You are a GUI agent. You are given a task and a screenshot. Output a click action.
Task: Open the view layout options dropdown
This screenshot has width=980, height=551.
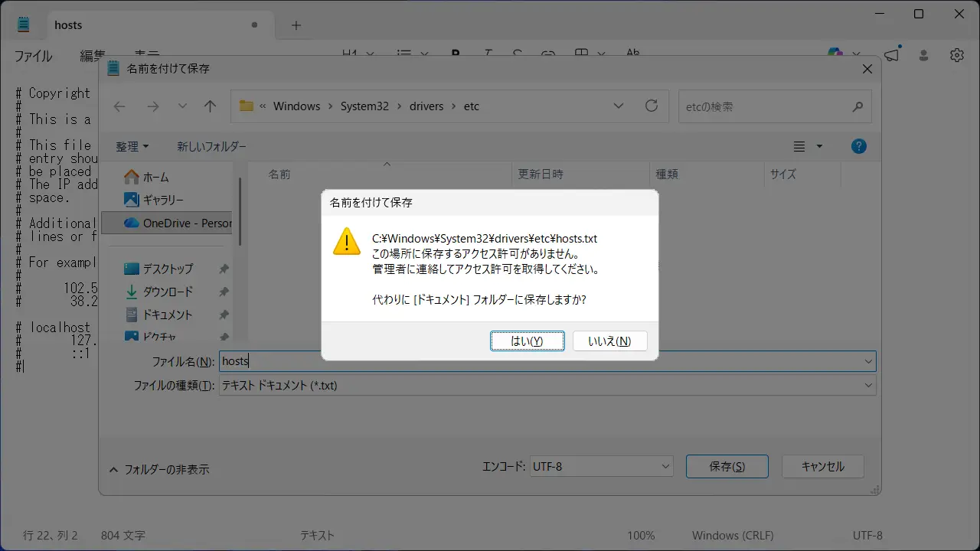[x=805, y=146]
